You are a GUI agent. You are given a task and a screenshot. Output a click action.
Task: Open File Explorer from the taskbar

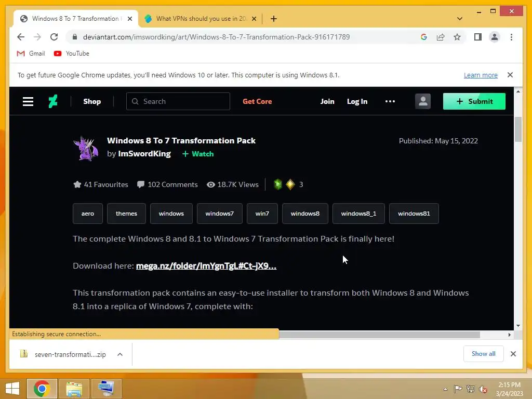point(74,389)
